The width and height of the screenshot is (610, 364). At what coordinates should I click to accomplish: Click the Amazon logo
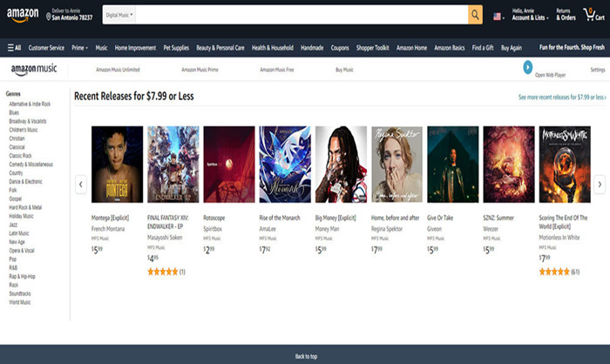coord(23,15)
